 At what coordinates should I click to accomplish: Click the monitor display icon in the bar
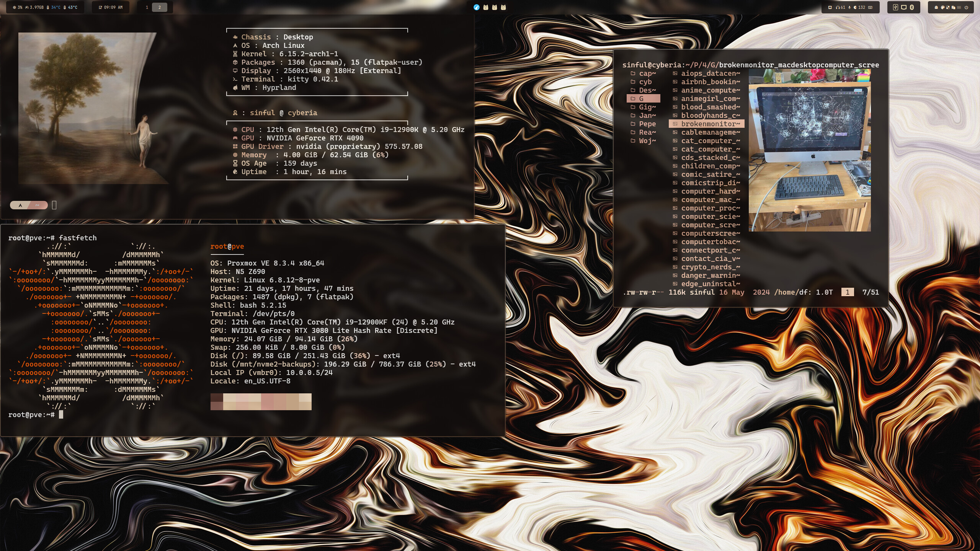pyautogui.click(x=904, y=7)
